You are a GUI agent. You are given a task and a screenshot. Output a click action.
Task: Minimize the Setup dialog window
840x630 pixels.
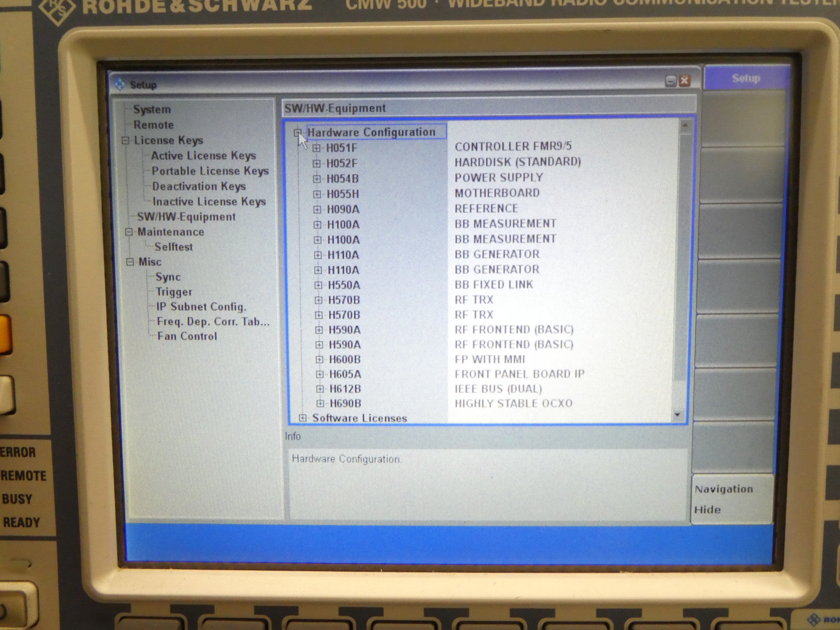click(671, 81)
